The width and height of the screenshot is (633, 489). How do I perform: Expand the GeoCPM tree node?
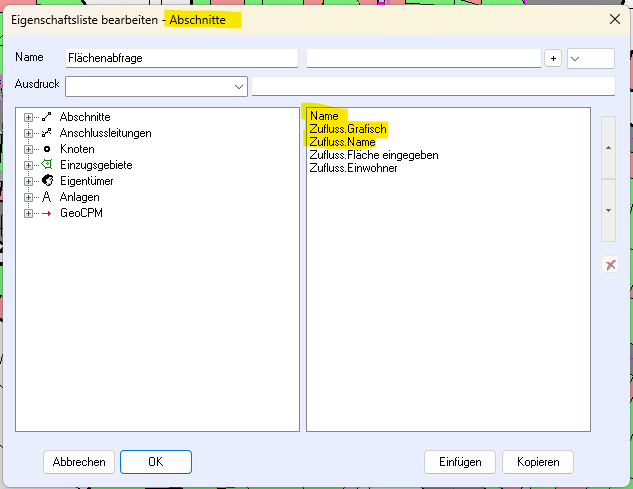click(28, 213)
